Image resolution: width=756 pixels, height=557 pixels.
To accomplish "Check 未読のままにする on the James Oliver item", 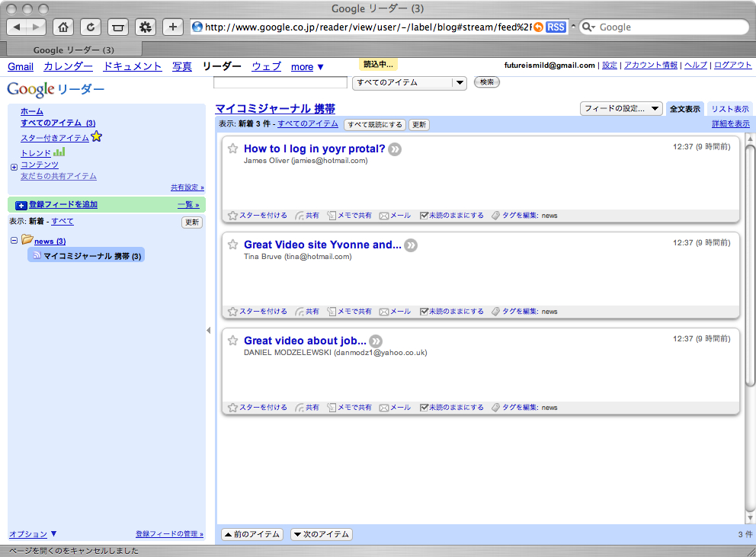I will click(x=452, y=216).
